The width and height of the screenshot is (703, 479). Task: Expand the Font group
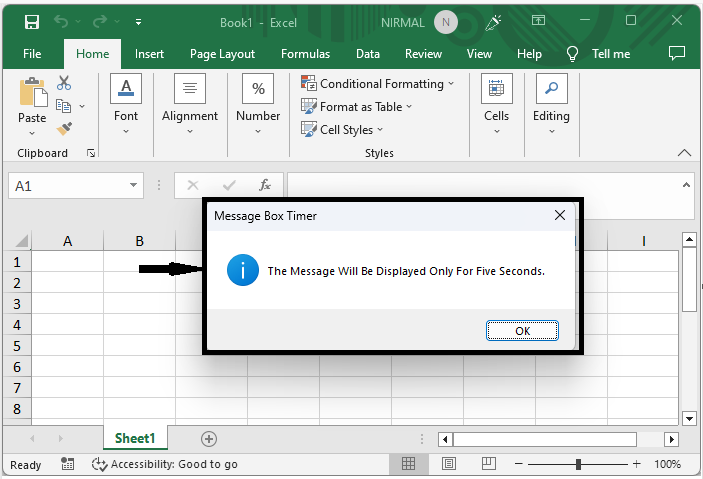126,105
